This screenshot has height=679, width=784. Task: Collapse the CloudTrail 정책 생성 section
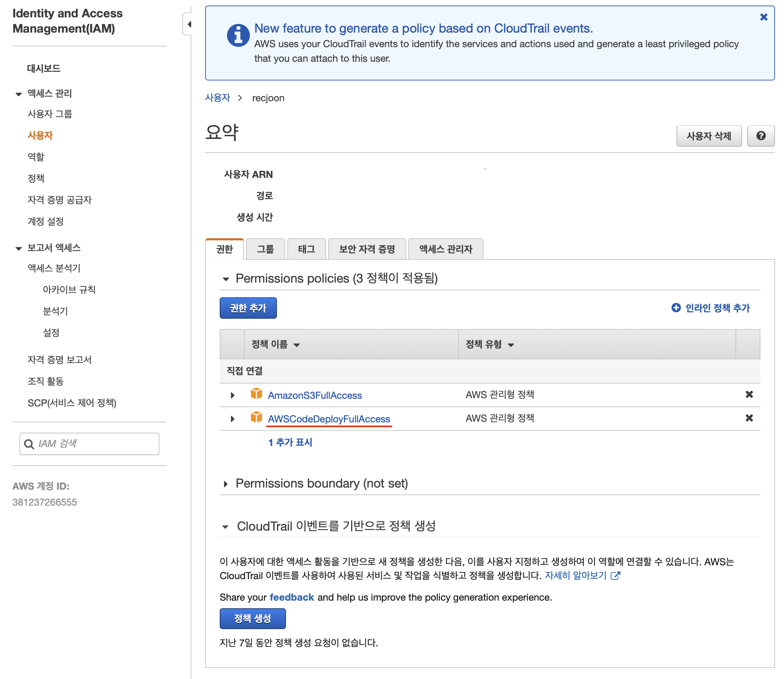coord(226,527)
